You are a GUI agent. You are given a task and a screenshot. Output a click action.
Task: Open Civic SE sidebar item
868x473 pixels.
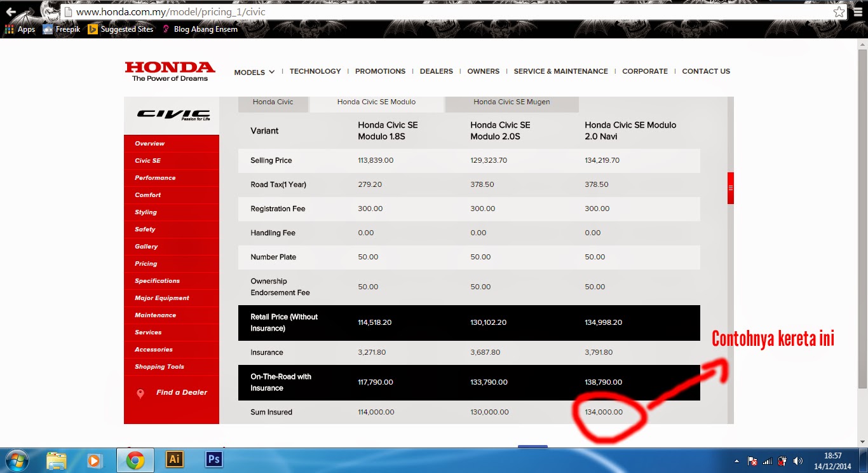(172, 161)
